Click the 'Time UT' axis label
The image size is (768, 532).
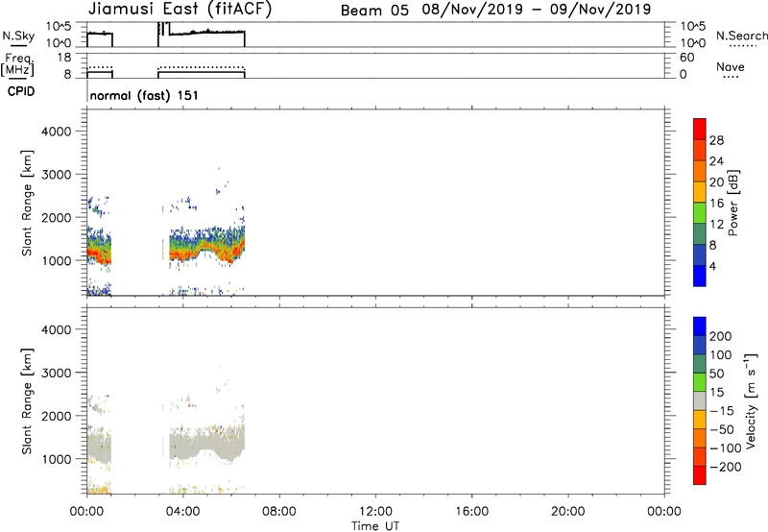click(375, 526)
